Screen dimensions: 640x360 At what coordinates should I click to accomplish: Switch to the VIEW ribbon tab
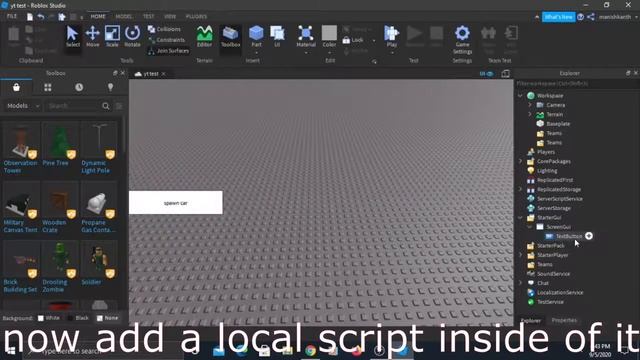[x=170, y=16]
